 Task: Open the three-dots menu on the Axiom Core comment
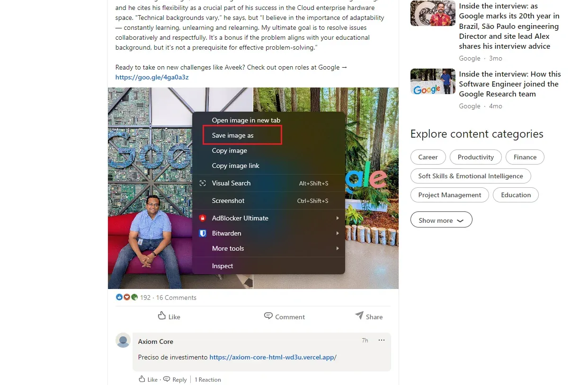pos(382,341)
